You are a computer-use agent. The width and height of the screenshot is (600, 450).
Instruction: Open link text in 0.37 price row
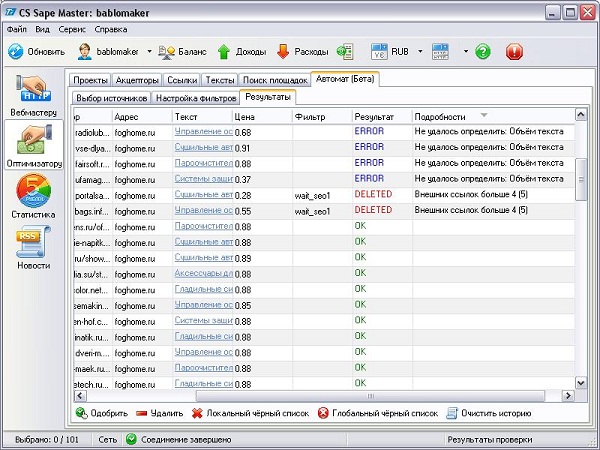204,179
